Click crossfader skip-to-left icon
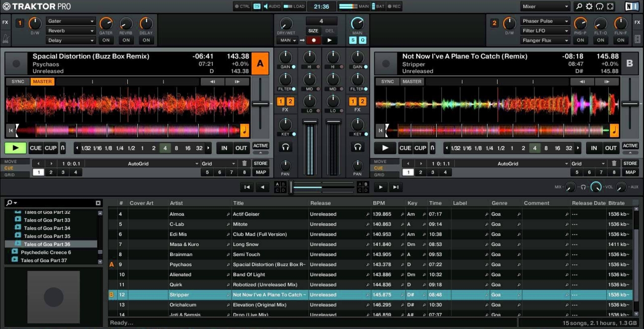The width and height of the screenshot is (644, 329). pyautogui.click(x=247, y=187)
